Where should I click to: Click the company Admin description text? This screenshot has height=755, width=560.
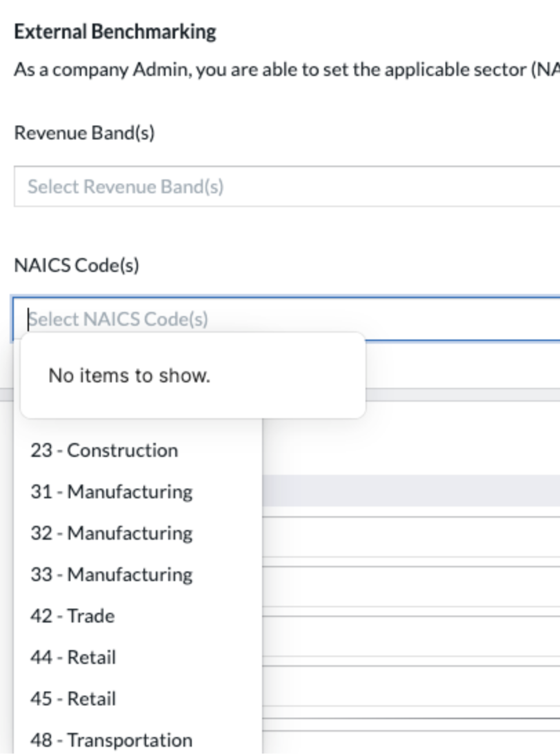point(287,70)
